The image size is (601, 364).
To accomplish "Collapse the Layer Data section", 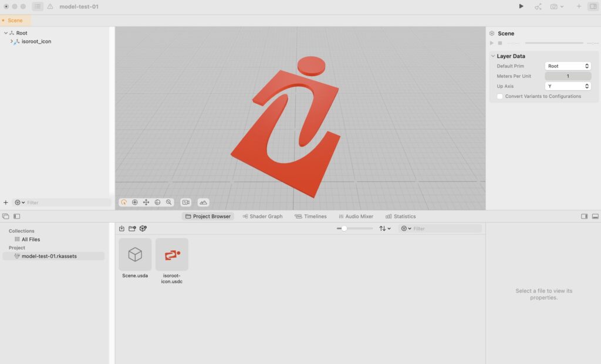I will click(x=493, y=56).
